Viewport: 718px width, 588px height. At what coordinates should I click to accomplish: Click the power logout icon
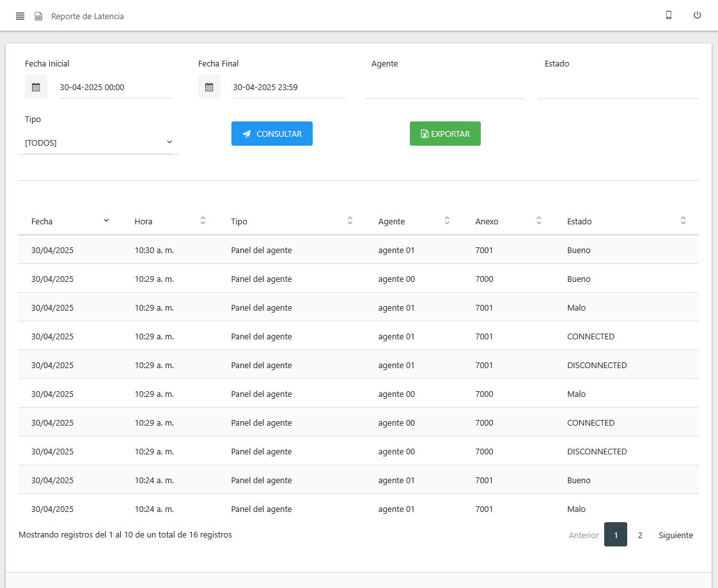[x=697, y=15]
